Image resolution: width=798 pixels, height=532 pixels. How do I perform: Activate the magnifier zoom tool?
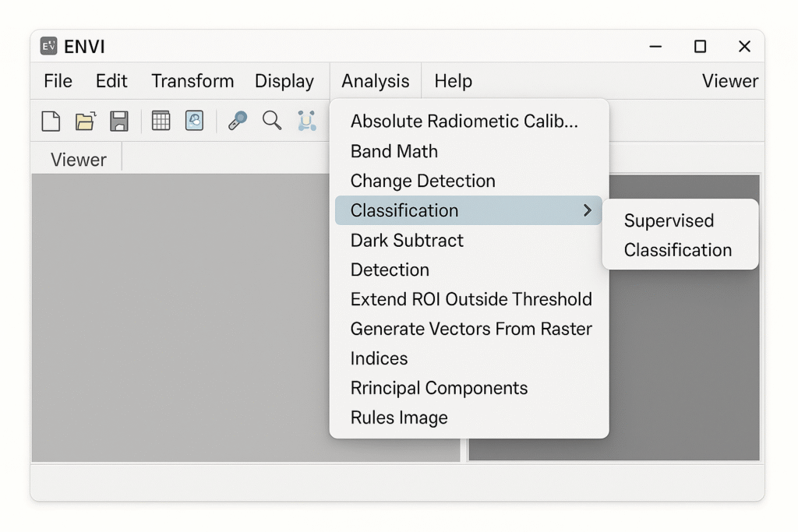click(272, 121)
